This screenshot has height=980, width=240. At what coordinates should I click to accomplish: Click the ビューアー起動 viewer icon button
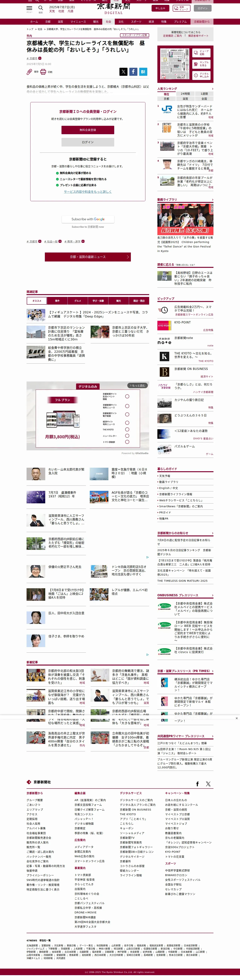point(201,53)
